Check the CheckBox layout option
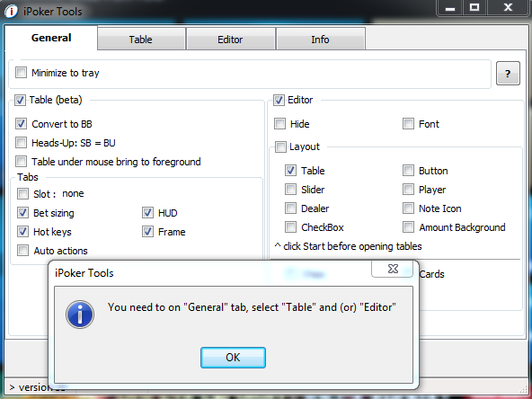This screenshot has width=532, height=399. [x=291, y=227]
